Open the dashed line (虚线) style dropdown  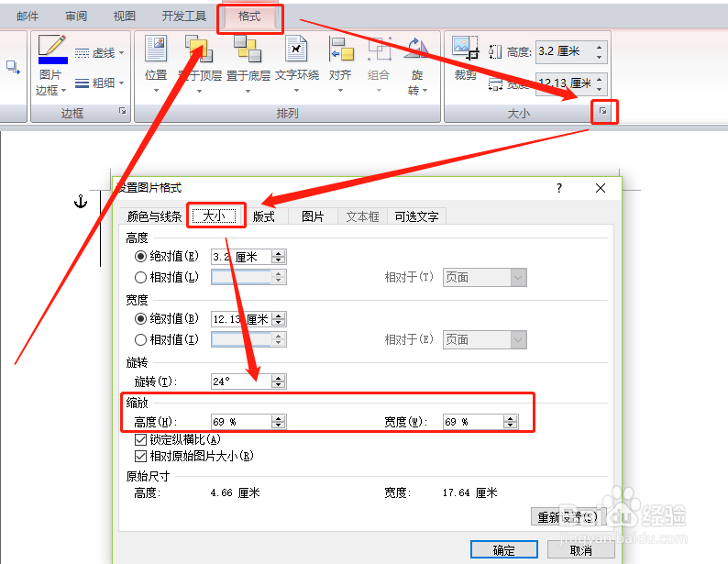click(x=99, y=53)
